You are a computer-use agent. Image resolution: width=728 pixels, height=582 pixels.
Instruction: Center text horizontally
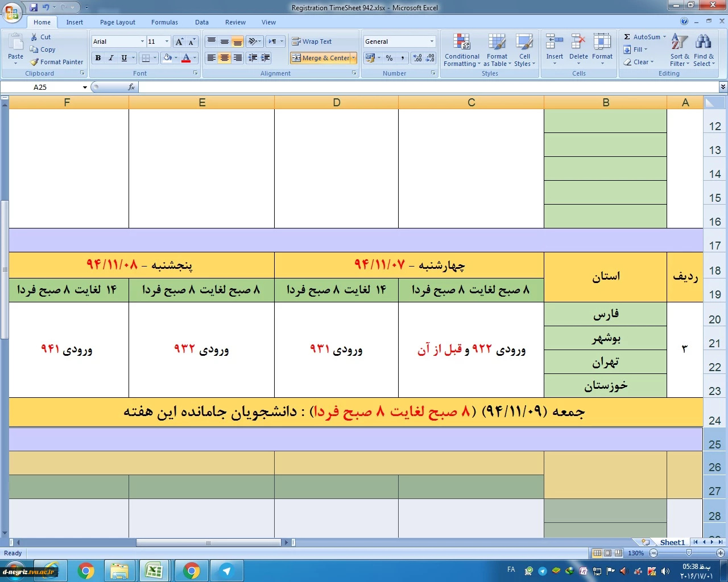(224, 58)
